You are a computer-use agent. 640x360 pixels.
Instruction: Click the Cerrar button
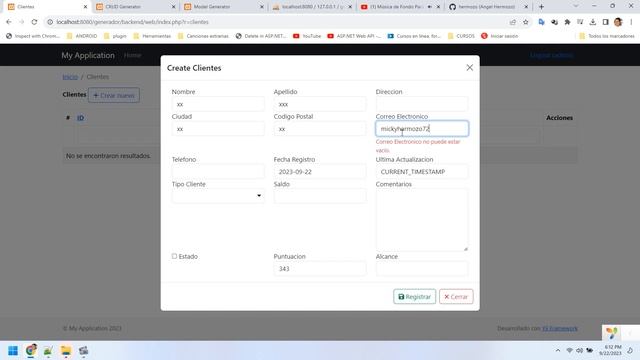[456, 297]
